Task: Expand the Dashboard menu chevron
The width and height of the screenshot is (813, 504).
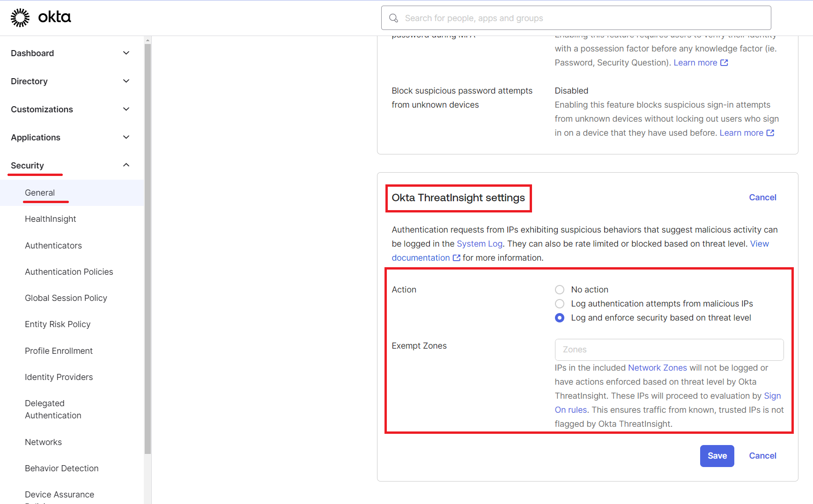Action: click(126, 53)
